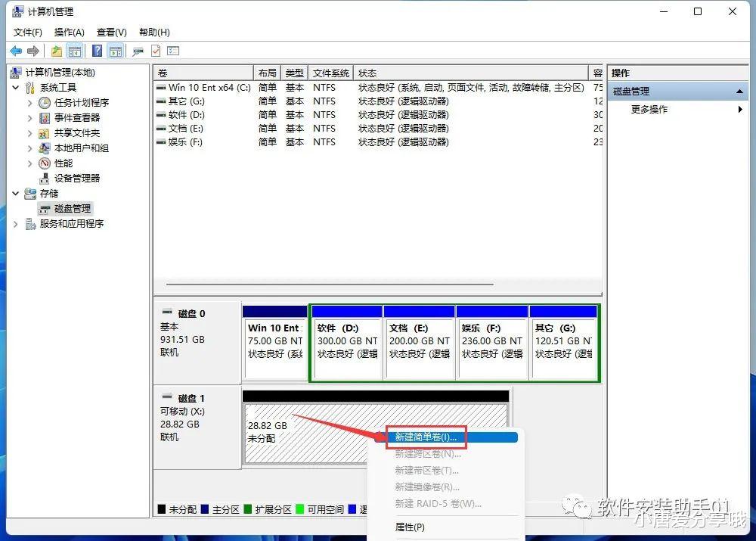756x541 pixels.
Task: Click the 布局 column header
Action: click(267, 73)
